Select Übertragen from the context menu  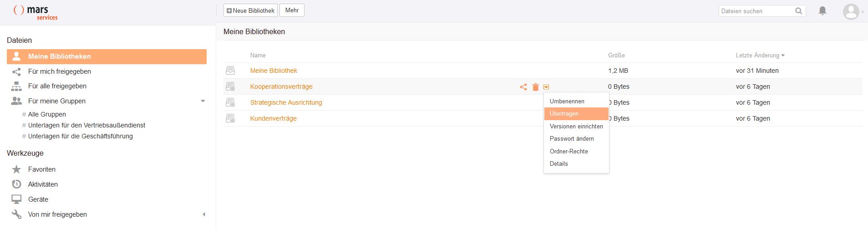[x=564, y=114]
